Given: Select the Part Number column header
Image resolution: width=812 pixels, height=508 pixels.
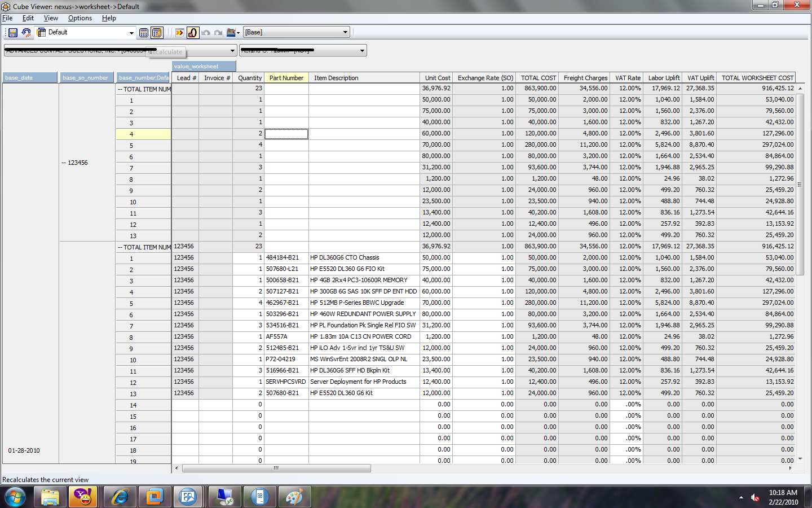Looking at the screenshot, I should pyautogui.click(x=286, y=78).
